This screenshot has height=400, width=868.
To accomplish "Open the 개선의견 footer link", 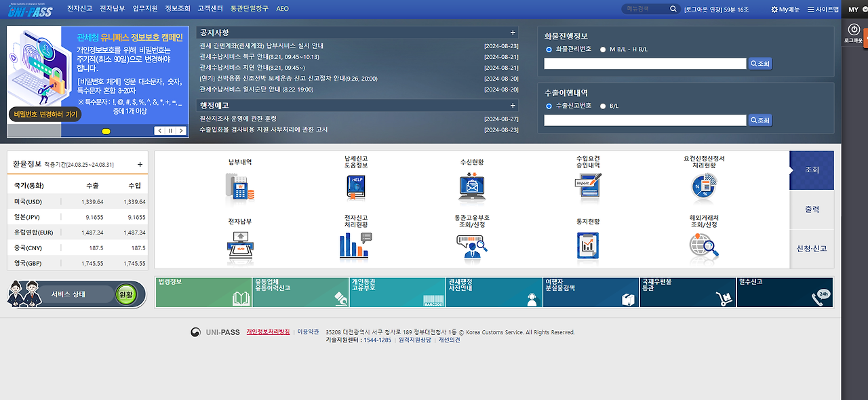I will tap(449, 340).
